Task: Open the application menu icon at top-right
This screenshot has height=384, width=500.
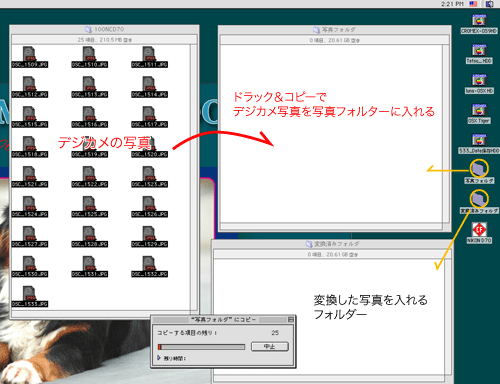Action: click(x=489, y=4)
